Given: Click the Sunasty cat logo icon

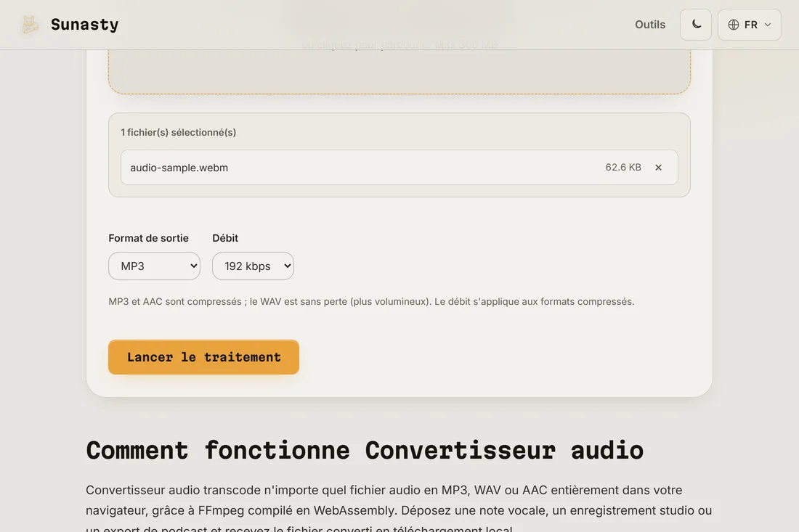Looking at the screenshot, I should tap(30, 25).
